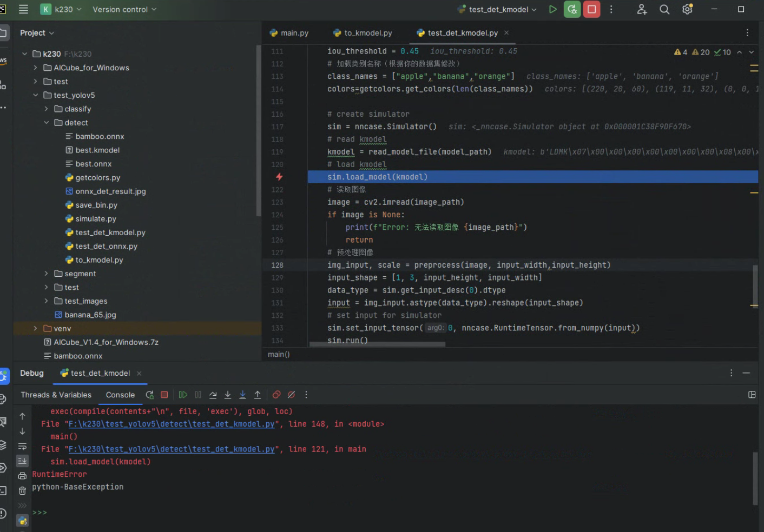The height and width of the screenshot is (532, 764).
Task: Open simulate.py from project tree
Action: click(x=95, y=218)
